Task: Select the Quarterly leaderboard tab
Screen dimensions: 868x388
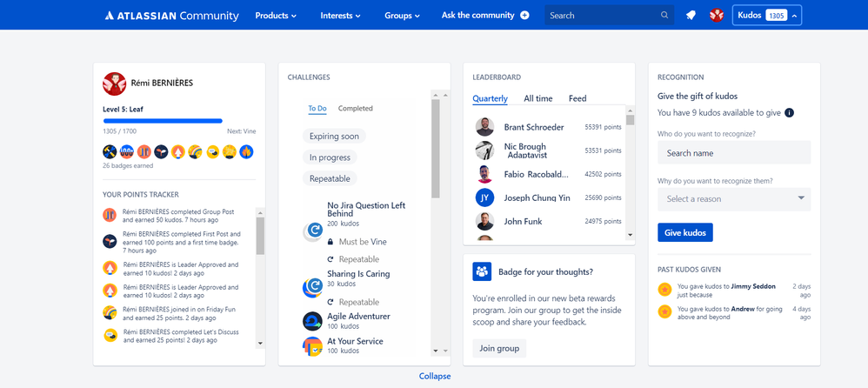Action: pos(490,98)
